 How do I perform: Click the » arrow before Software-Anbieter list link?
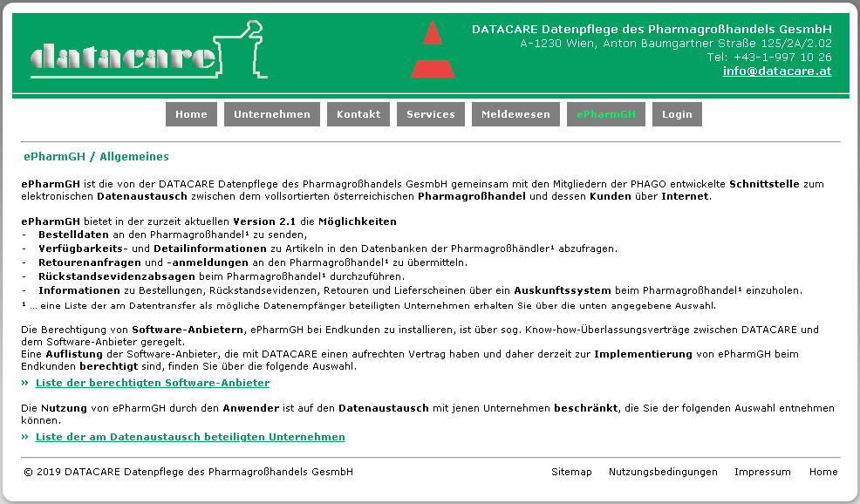pyautogui.click(x=25, y=383)
